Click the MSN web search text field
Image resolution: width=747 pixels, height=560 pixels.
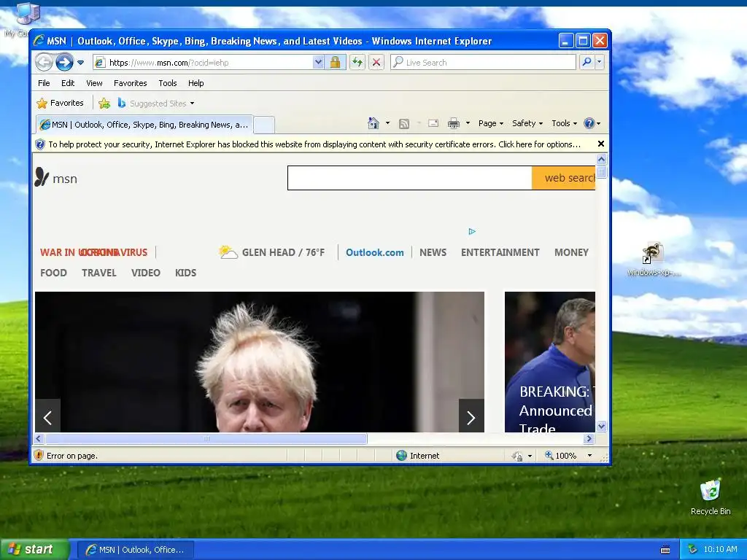pyautogui.click(x=410, y=178)
